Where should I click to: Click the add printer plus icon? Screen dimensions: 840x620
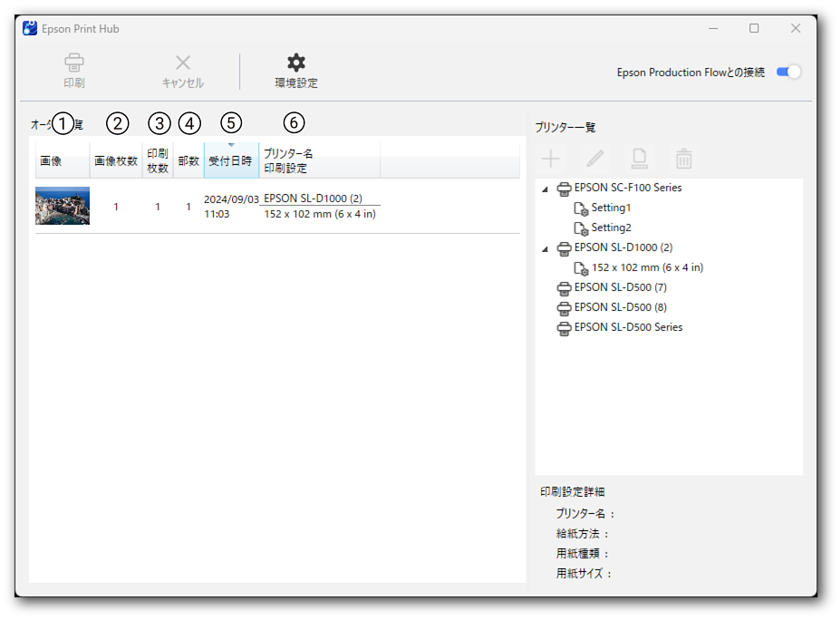point(551,160)
